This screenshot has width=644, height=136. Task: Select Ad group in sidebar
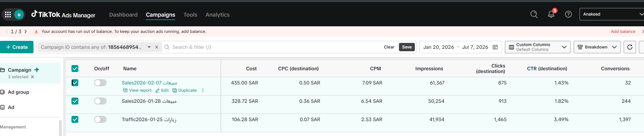coord(18,92)
